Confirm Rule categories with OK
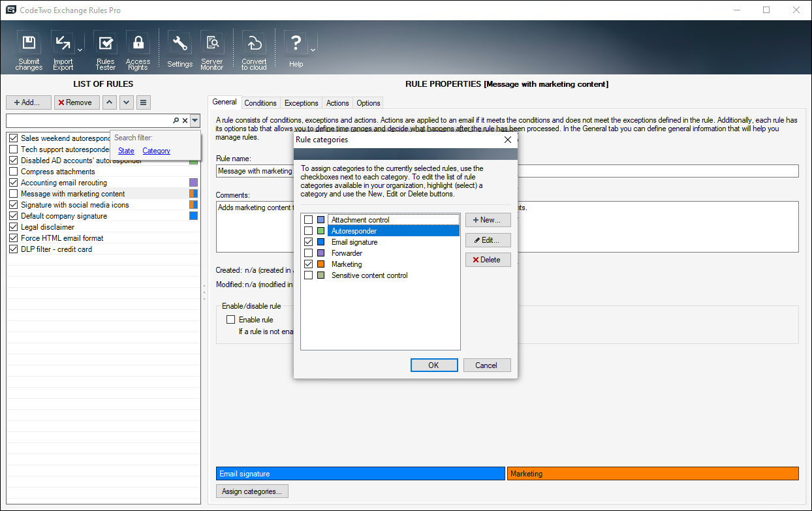The width and height of the screenshot is (812, 511). click(x=434, y=365)
